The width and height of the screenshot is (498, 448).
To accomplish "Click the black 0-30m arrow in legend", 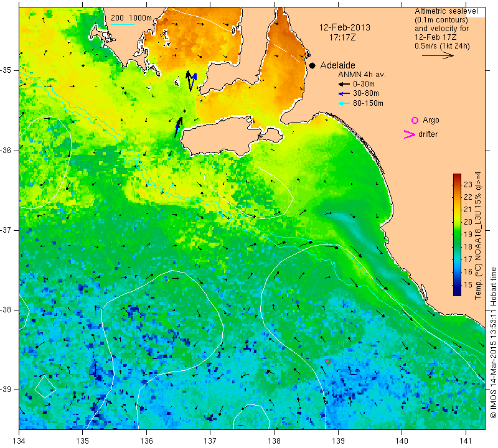I will pyautogui.click(x=344, y=84).
